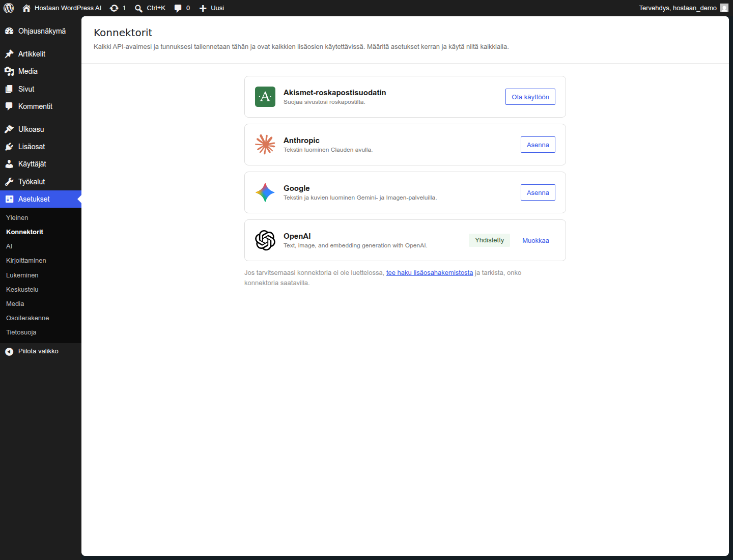Viewport: 733px width, 560px height.
Task: Click the Piilota valikko collapse arrow icon
Action: pyautogui.click(x=9, y=351)
